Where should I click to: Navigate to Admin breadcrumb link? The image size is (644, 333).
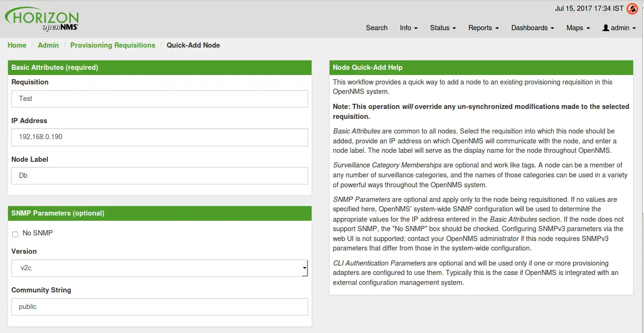[48, 45]
